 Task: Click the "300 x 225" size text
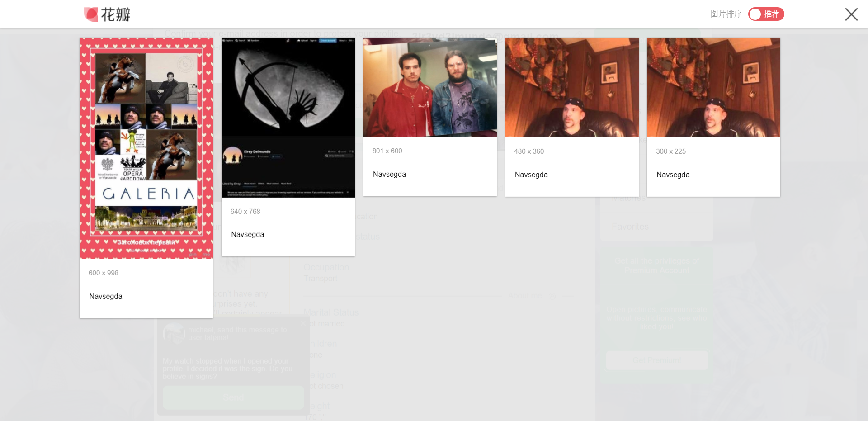click(x=671, y=151)
